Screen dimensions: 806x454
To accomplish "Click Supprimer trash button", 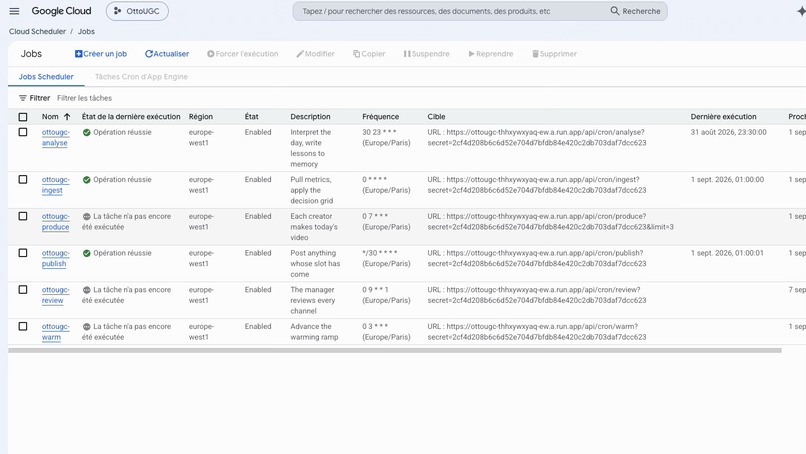I will click(554, 53).
